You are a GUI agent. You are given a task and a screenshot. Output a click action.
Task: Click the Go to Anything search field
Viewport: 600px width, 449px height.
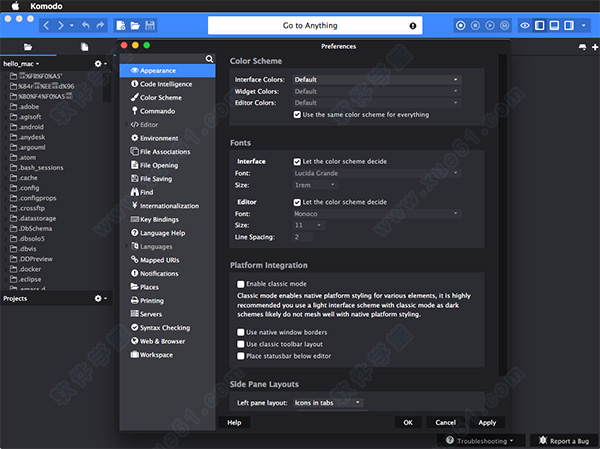[x=315, y=26]
